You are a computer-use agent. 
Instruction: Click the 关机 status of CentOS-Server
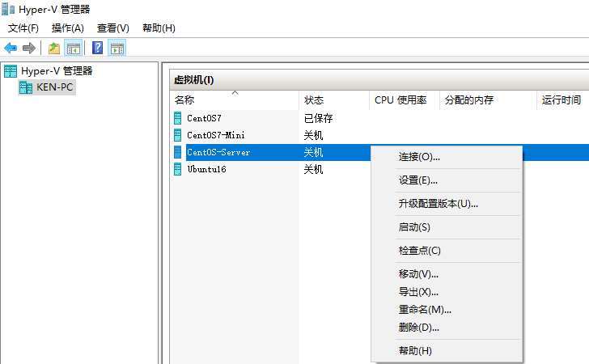(x=313, y=152)
